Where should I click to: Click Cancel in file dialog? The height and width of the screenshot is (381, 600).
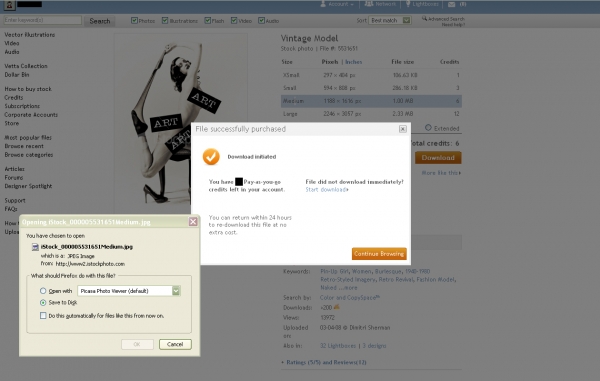click(x=175, y=344)
